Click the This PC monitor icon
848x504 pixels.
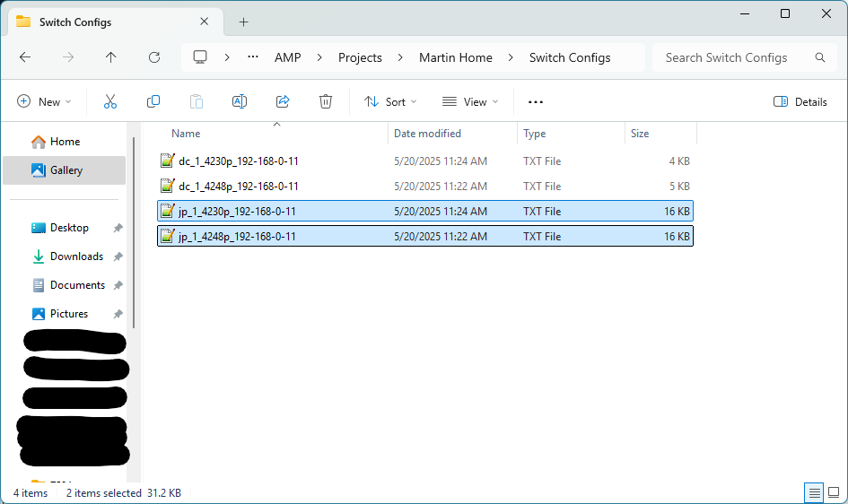(x=200, y=57)
